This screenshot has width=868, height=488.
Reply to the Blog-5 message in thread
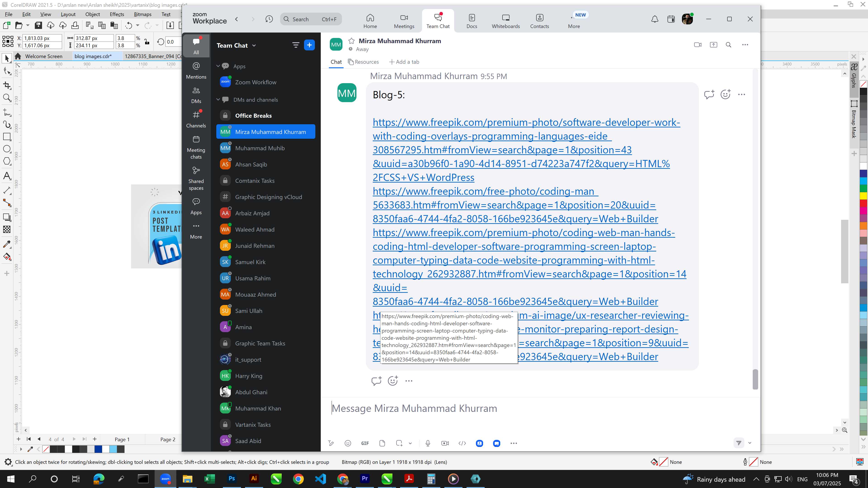click(x=709, y=95)
